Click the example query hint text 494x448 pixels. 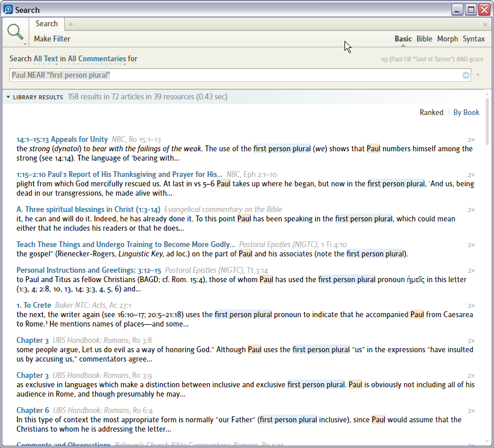point(432,59)
